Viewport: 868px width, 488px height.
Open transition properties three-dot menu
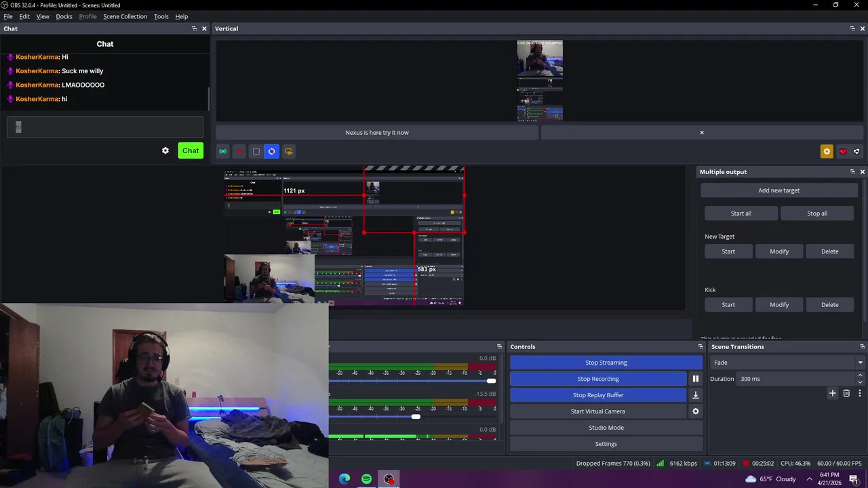[x=860, y=393]
